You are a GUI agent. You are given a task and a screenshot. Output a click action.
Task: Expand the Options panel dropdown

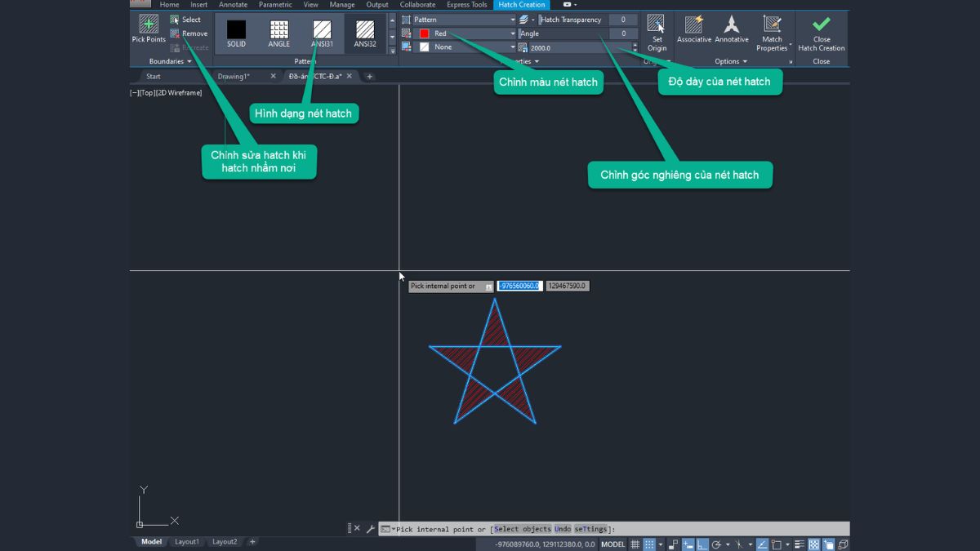(746, 61)
